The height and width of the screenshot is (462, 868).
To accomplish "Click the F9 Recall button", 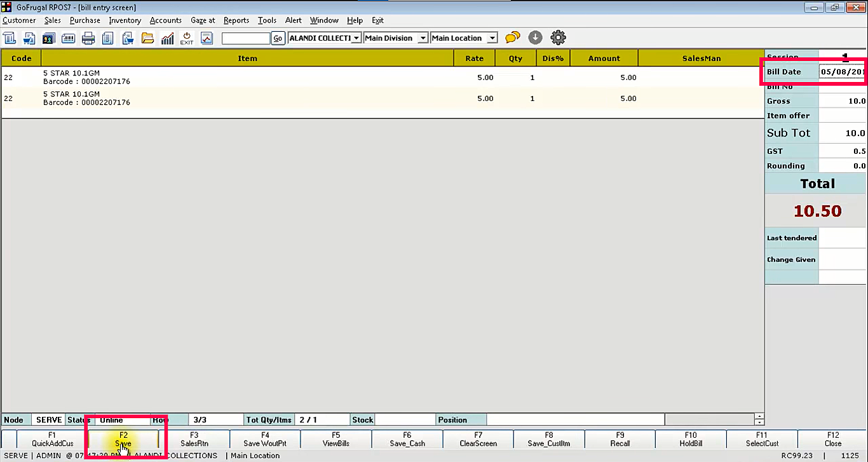I will (x=620, y=439).
